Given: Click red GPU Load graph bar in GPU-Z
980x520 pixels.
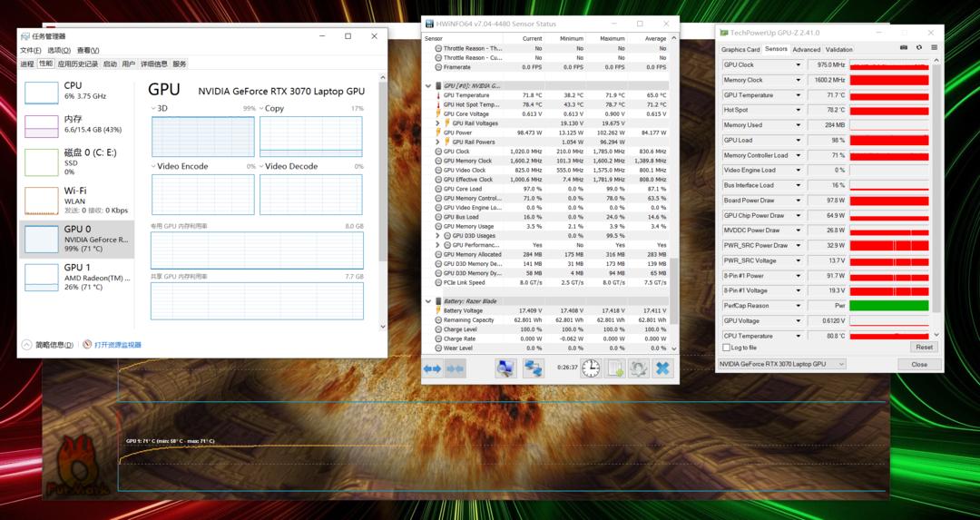Looking at the screenshot, I should point(888,141).
